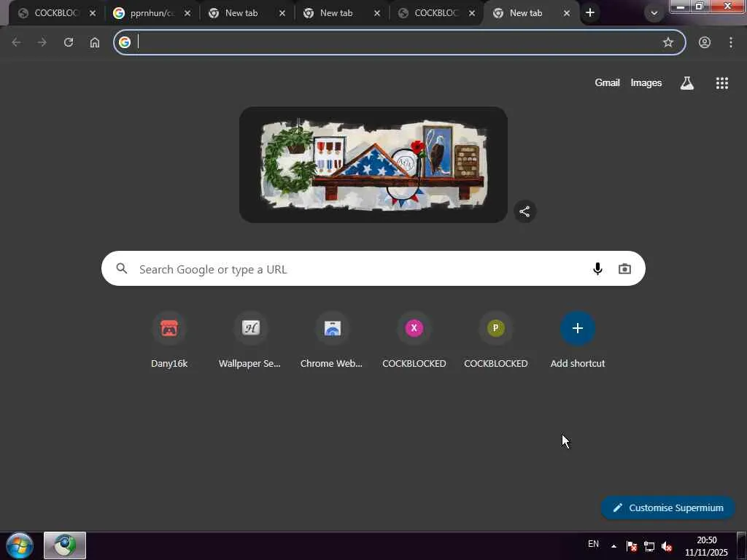
Task: Open the Images link
Action: pos(646,83)
